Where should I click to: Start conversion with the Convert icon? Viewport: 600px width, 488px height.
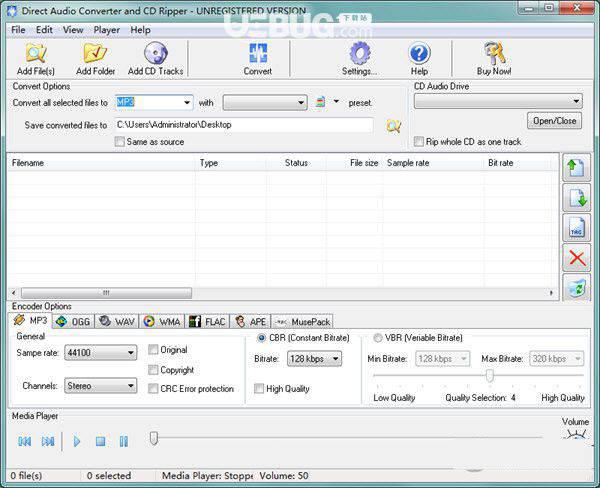coord(258,53)
